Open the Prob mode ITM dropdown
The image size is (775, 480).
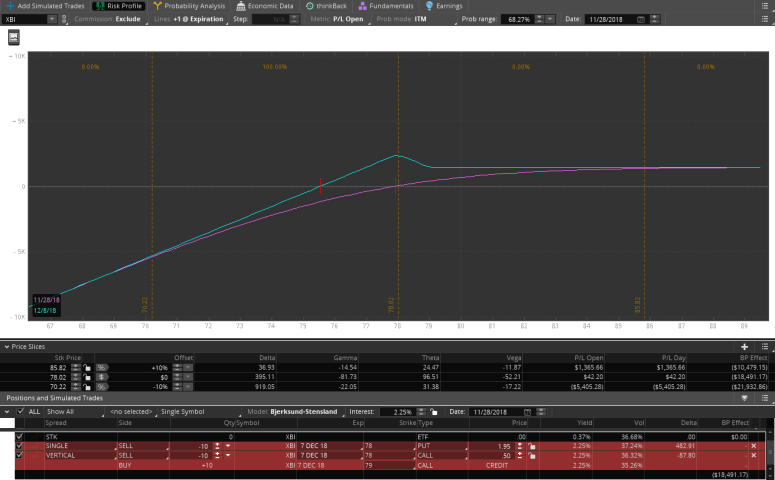[x=416, y=19]
